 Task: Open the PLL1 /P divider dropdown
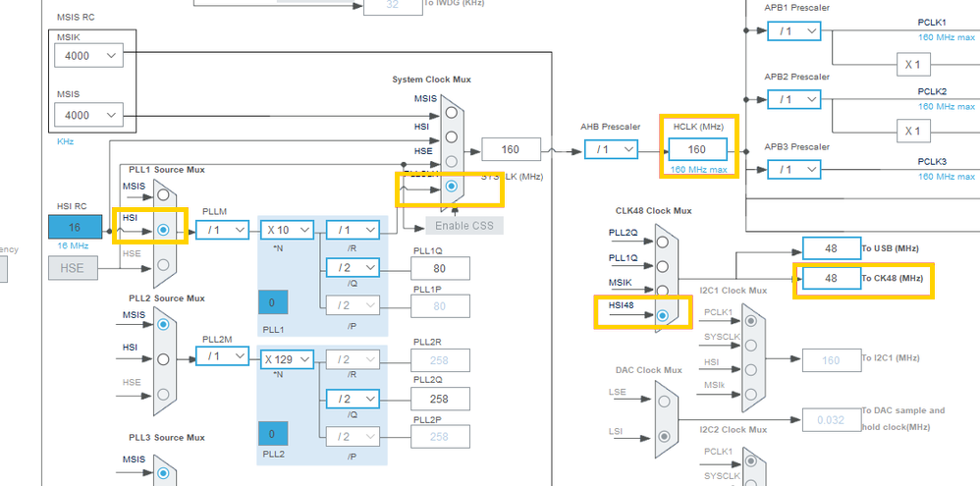coord(353,305)
